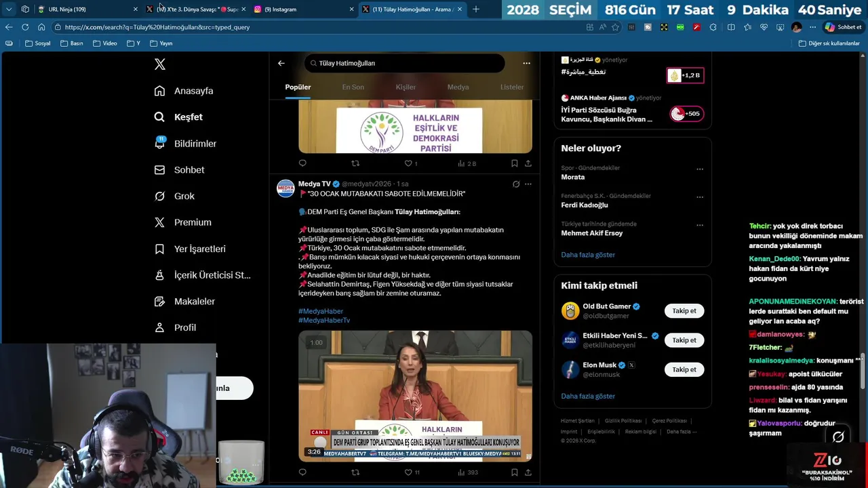This screenshot has width=868, height=488.
Task: Open the X logo home icon
Action: click(159, 64)
